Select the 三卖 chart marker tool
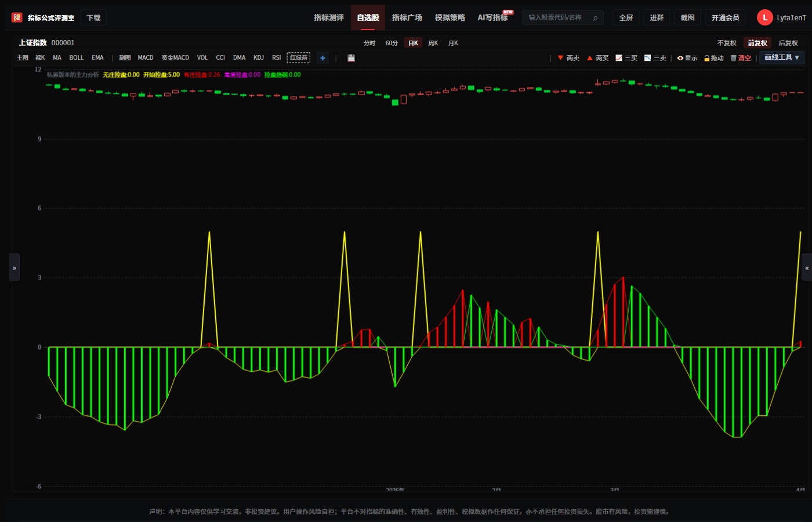This screenshot has width=812, height=522. point(655,58)
